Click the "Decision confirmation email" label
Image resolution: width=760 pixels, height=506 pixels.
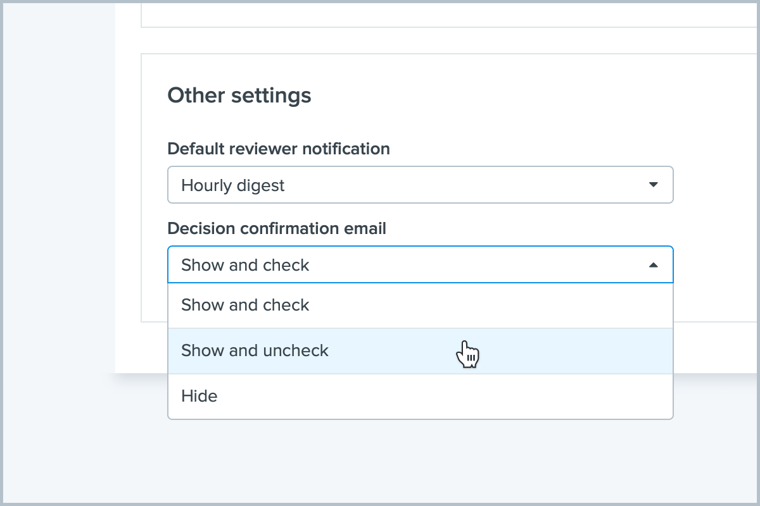276,228
